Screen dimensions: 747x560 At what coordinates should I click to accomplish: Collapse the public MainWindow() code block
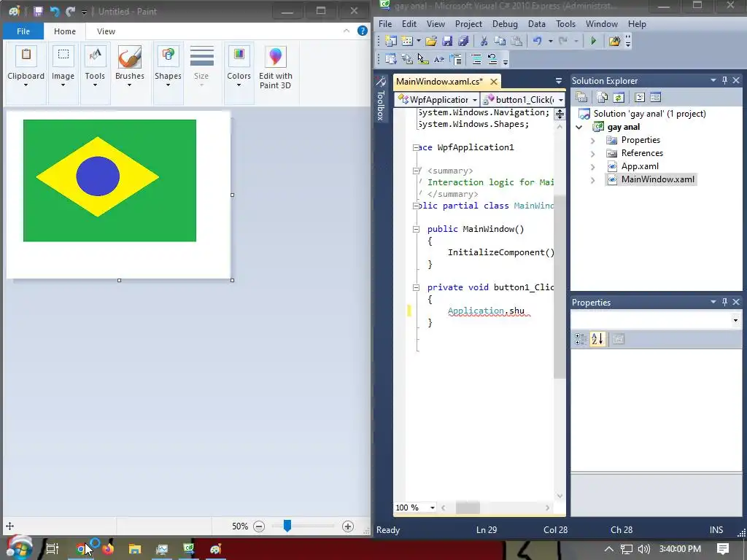416,229
